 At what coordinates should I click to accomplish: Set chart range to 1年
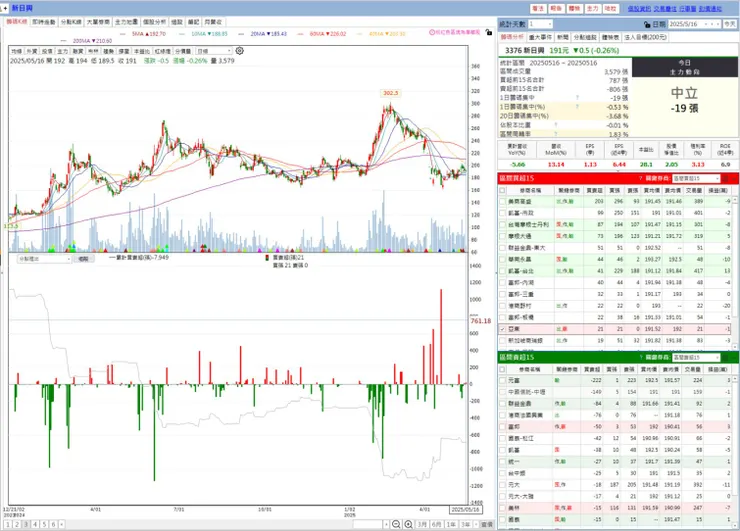451,524
